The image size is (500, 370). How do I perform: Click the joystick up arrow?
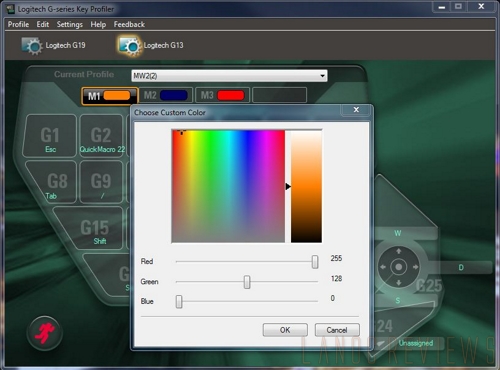click(399, 251)
